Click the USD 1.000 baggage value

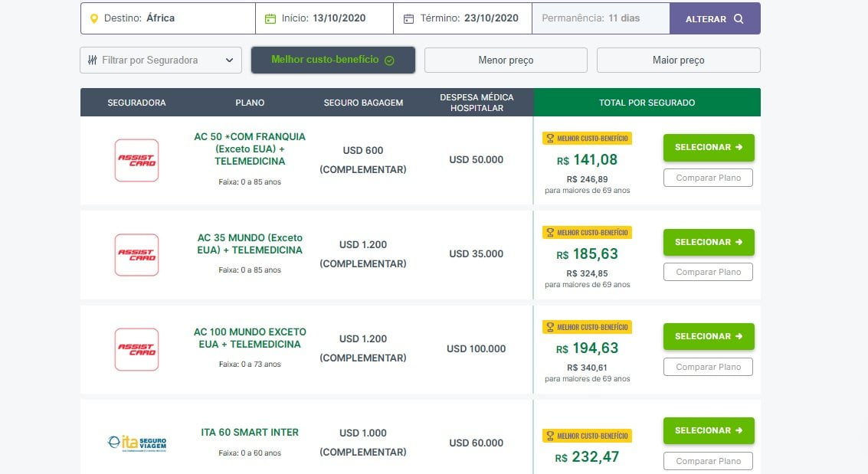[x=363, y=433]
